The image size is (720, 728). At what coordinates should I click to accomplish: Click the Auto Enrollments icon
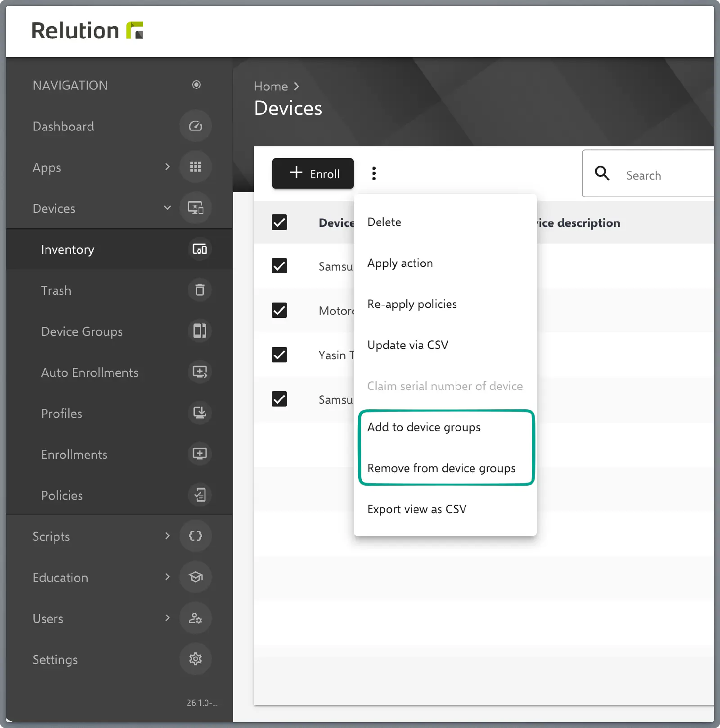(x=200, y=372)
